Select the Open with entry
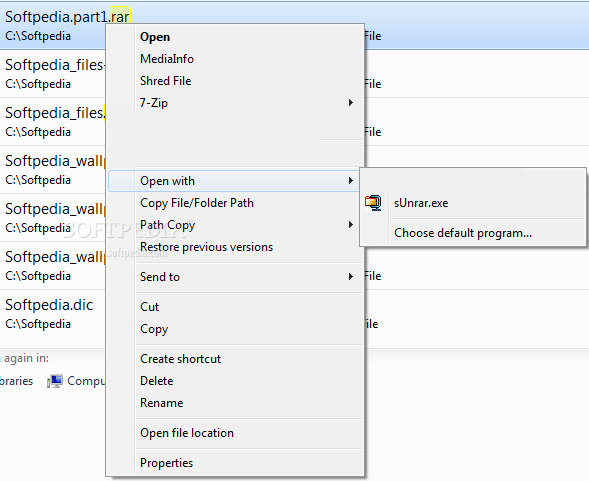589x481 pixels. pyautogui.click(x=234, y=181)
